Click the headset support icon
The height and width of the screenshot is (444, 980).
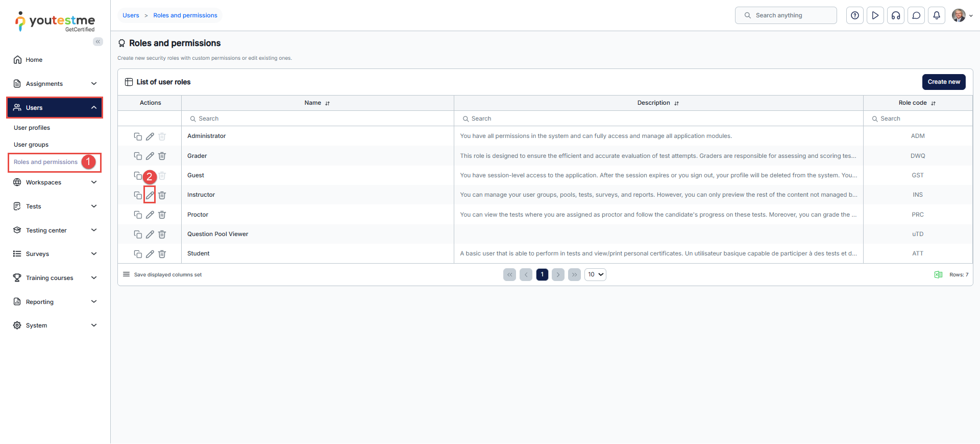[x=896, y=15]
